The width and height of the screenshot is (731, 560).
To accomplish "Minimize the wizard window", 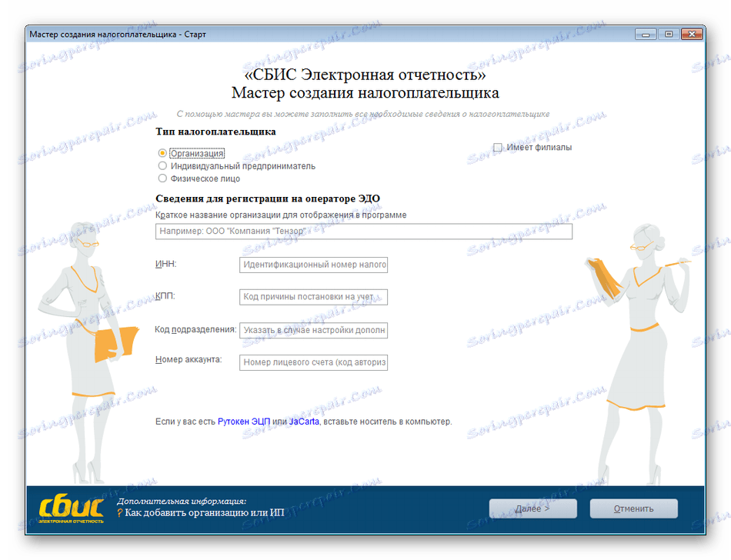I will [646, 35].
